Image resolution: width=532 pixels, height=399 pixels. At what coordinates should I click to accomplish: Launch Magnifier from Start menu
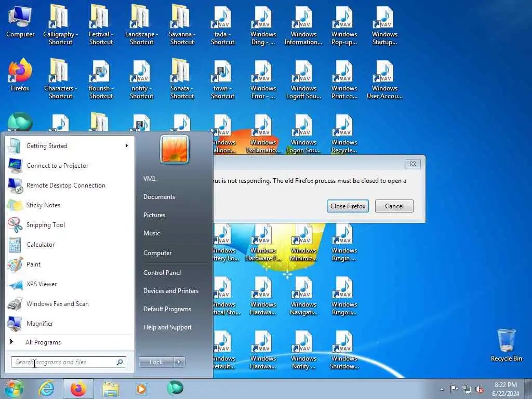point(70,323)
